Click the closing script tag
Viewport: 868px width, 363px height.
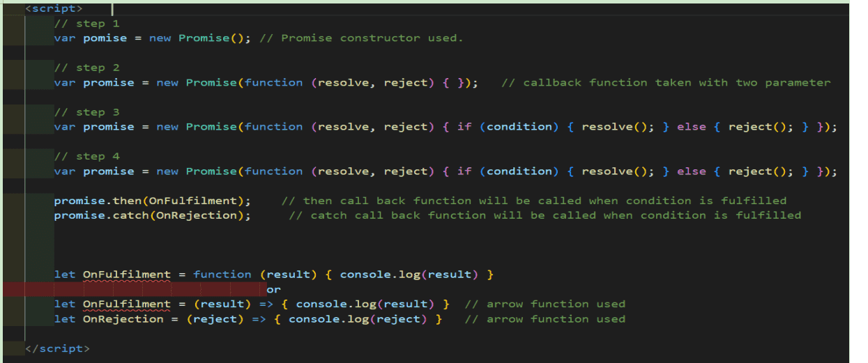point(57,348)
